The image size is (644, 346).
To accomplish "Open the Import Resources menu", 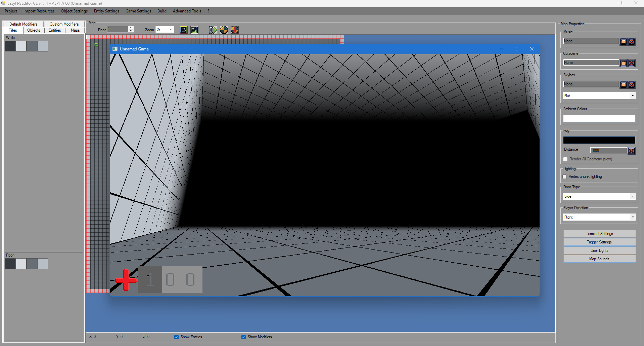I will [x=39, y=11].
